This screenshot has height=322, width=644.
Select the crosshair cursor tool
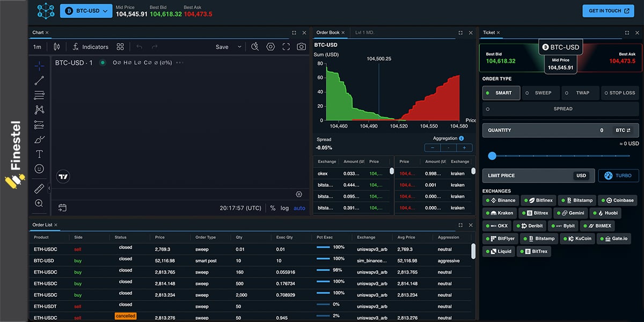tap(39, 65)
